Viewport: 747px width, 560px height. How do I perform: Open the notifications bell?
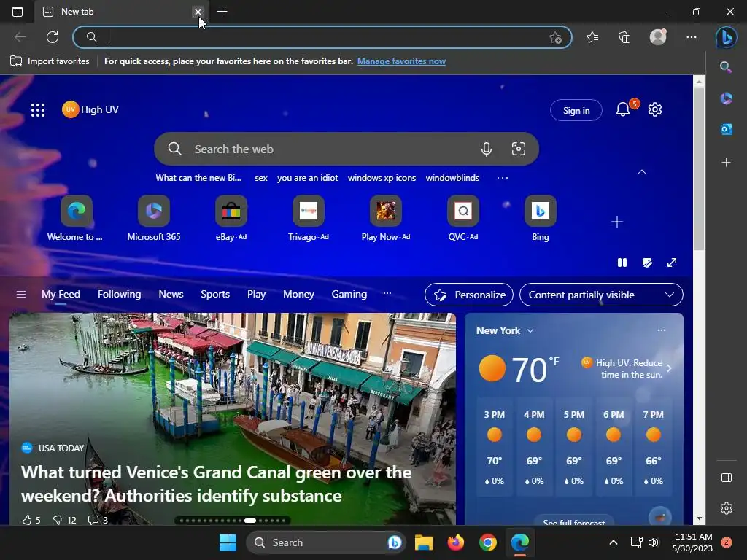coord(623,109)
